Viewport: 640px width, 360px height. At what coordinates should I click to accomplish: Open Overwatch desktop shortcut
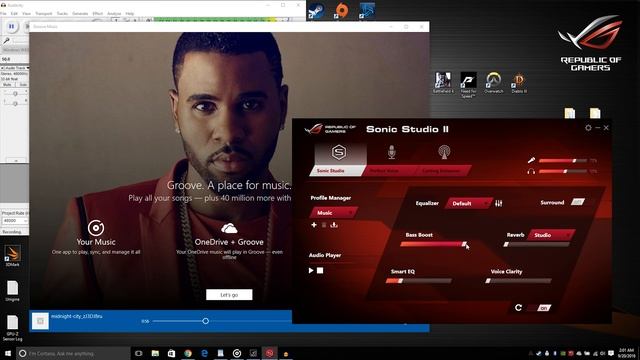pos(493,82)
